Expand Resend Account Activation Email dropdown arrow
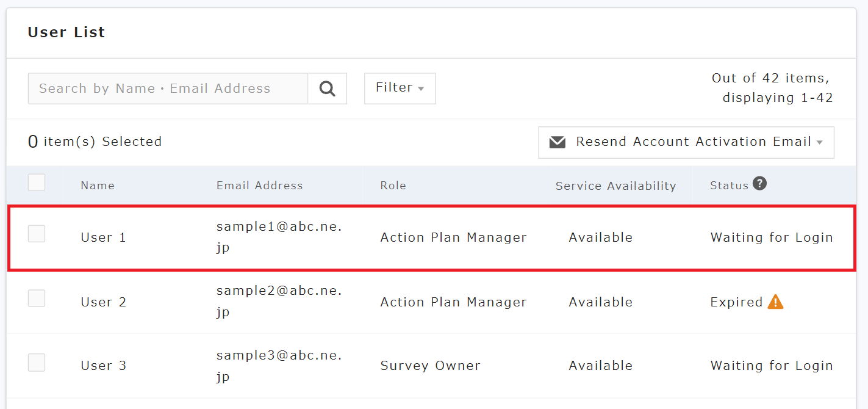Image resolution: width=868 pixels, height=409 pixels. click(820, 143)
